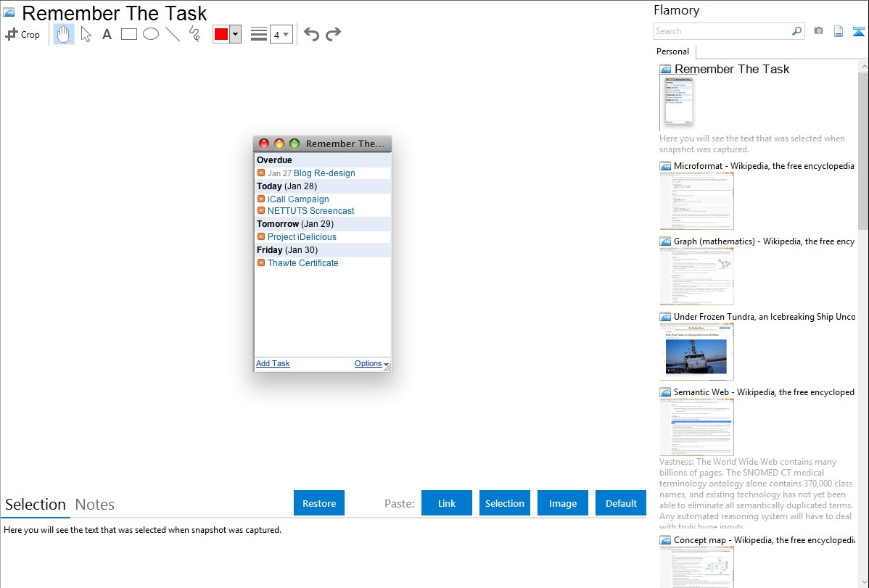Click the Add Task link

coord(273,363)
